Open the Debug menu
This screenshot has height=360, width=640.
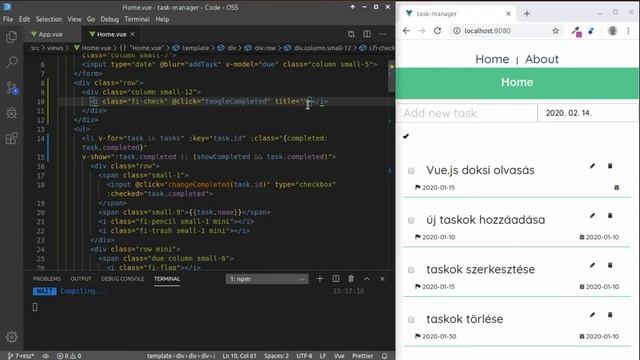point(109,19)
